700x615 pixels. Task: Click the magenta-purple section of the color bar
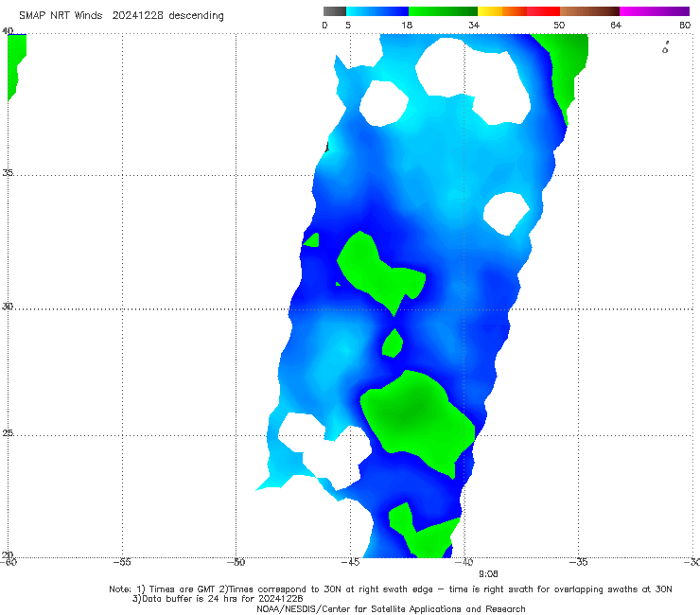click(655, 11)
